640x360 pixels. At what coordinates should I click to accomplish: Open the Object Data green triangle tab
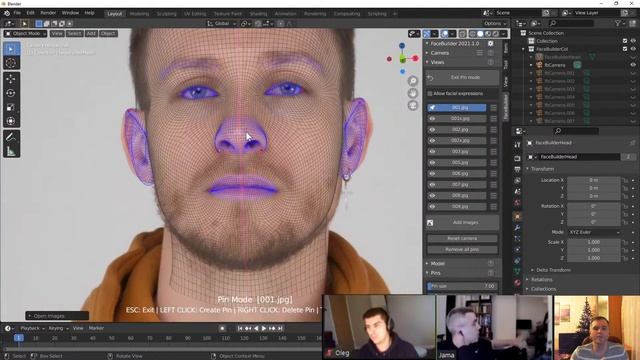coord(517,271)
